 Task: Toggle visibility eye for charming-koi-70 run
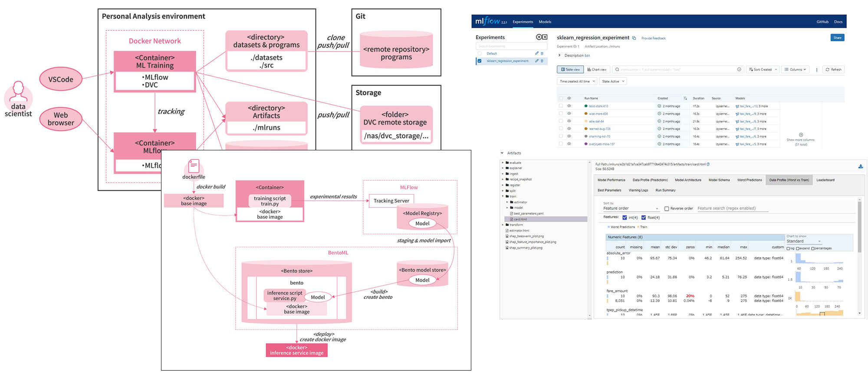(569, 136)
